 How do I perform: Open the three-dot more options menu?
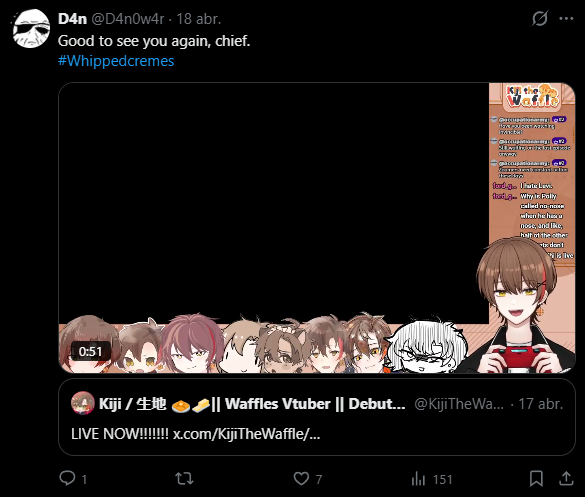click(x=566, y=18)
